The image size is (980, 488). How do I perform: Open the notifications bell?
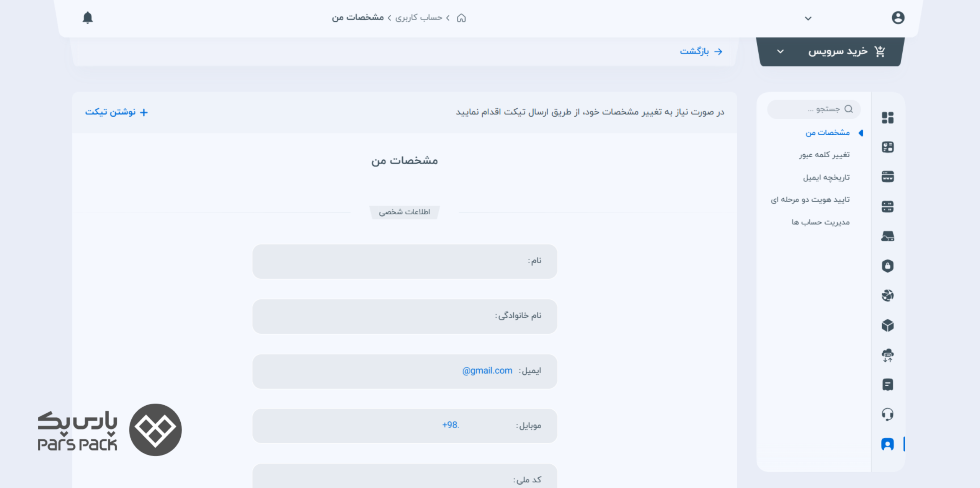coord(88,18)
